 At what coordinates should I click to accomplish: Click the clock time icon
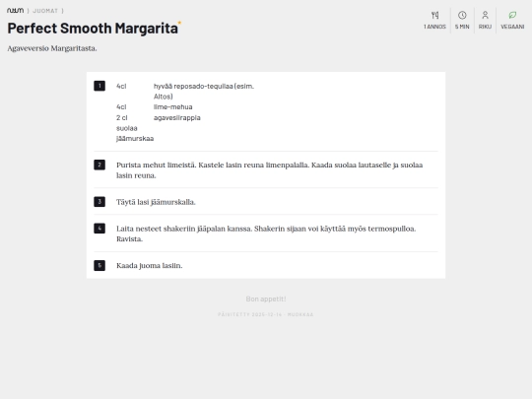pos(462,15)
